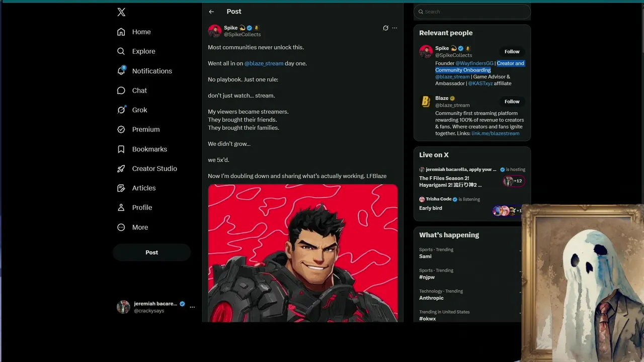The width and height of the screenshot is (644, 362).
Task: Open @blaze_stream link in Spike's bio
Action: click(x=452, y=77)
